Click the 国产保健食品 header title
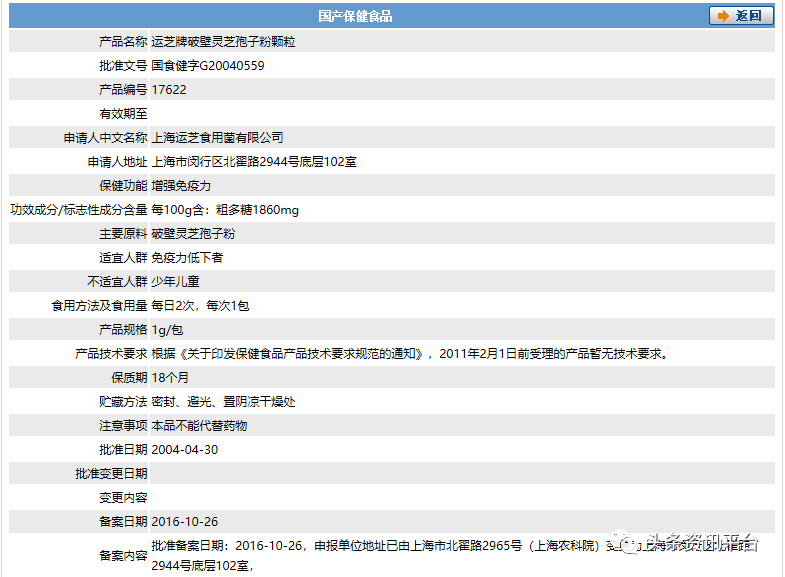Viewport: 785px width, 577px height. 355,16
